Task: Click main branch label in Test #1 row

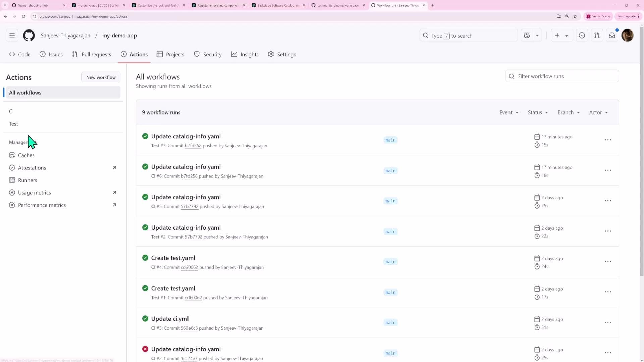Action: pos(390,292)
